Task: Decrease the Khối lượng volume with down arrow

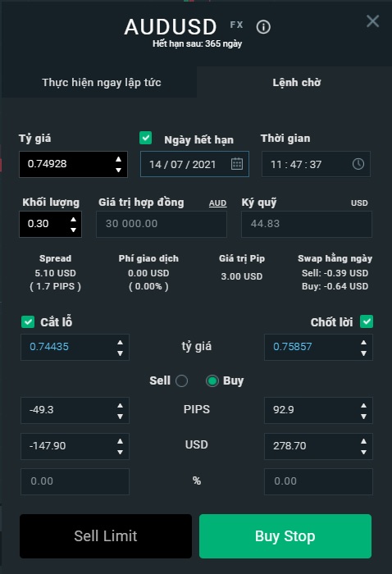Action: click(x=73, y=230)
